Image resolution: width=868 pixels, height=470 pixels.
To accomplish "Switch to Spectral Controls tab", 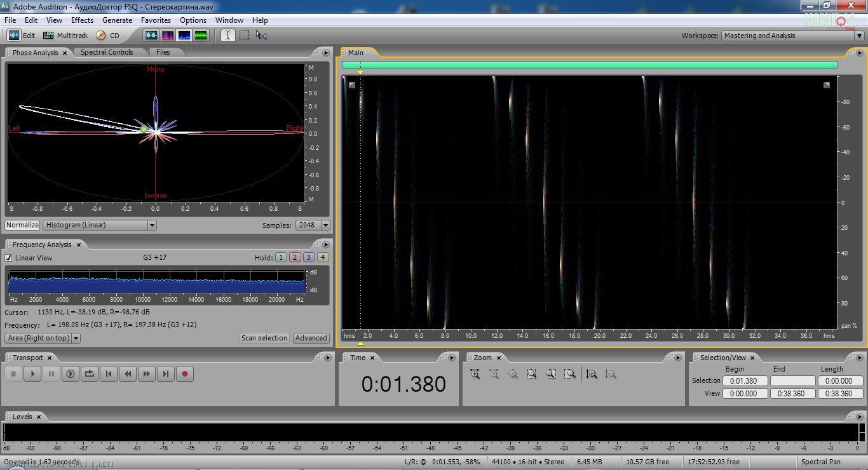I will (x=107, y=52).
